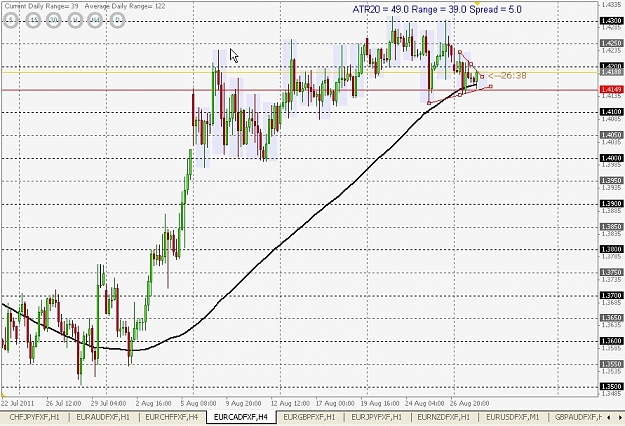This screenshot has width=625, height=426.
Task: Switch chart to the 5-minute timeframe circle
Action: [x=11, y=20]
